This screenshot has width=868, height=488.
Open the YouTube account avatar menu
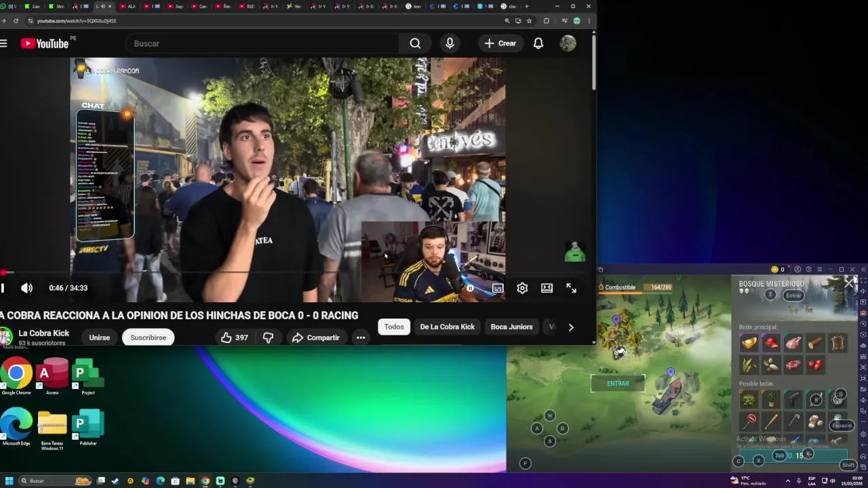[568, 43]
